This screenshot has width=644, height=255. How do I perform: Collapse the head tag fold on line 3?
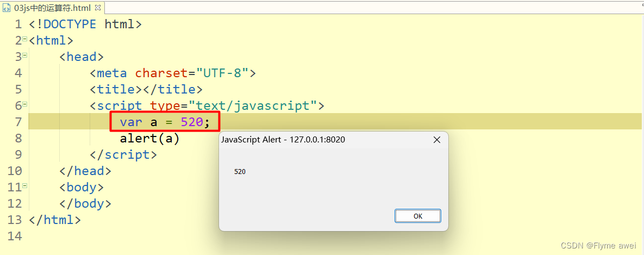(25, 54)
